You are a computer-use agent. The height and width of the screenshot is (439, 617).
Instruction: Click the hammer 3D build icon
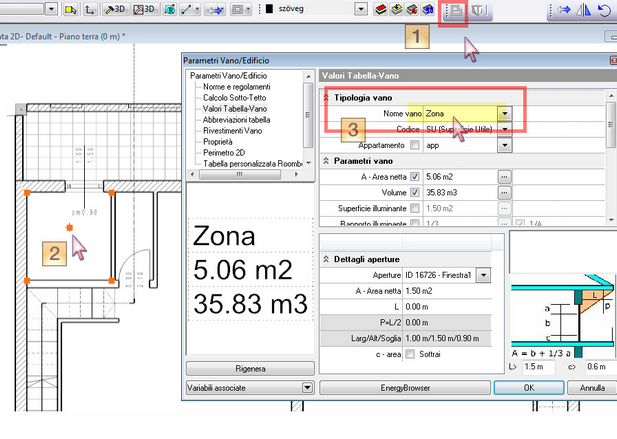point(115,9)
